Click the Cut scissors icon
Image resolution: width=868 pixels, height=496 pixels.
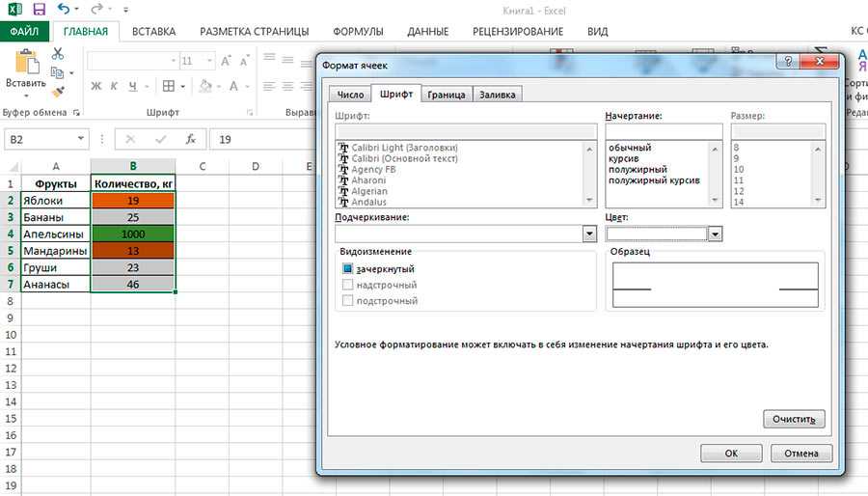pos(58,54)
